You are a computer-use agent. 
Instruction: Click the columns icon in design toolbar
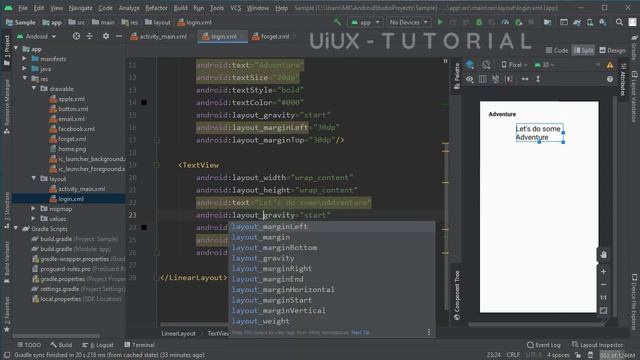click(482, 79)
